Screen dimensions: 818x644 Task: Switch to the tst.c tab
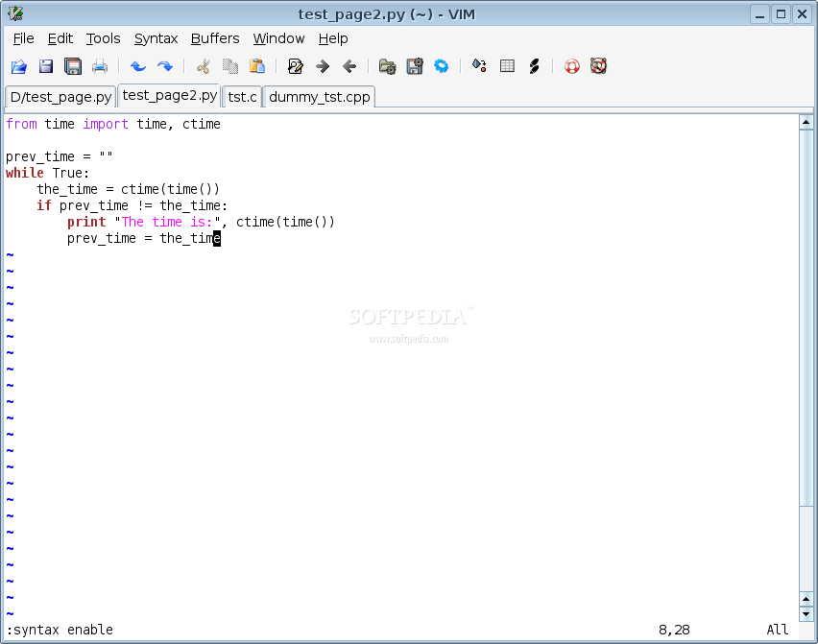tap(242, 97)
